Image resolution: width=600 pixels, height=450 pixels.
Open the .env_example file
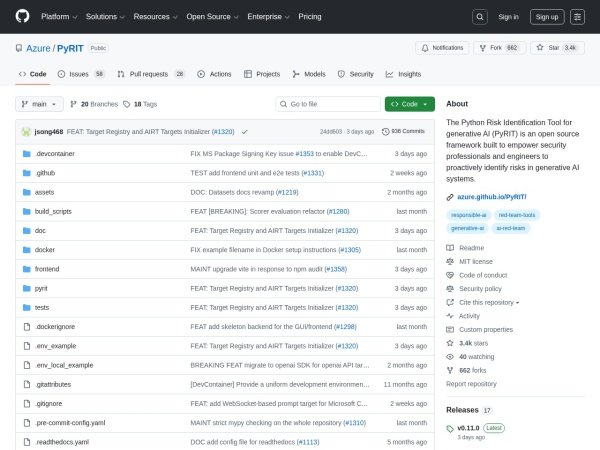(x=55, y=346)
